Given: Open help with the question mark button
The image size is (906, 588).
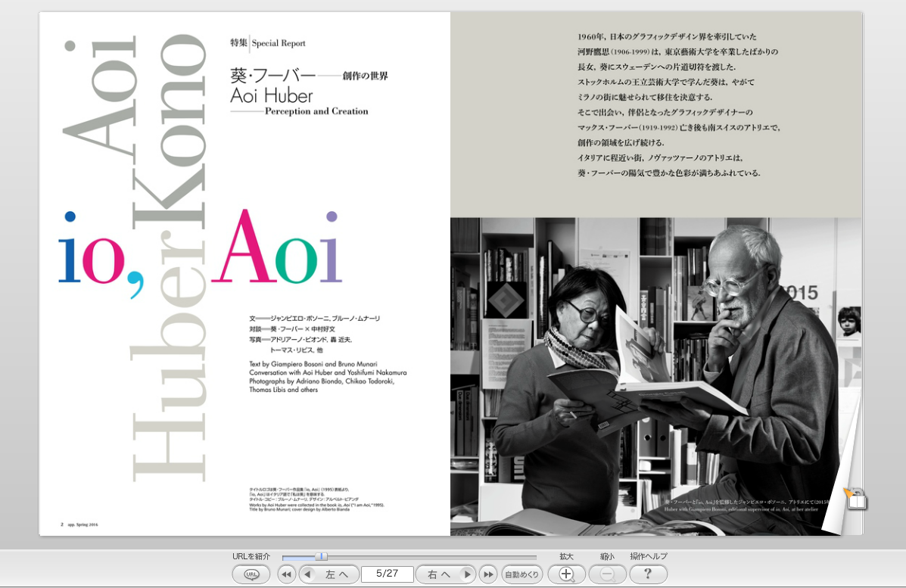Looking at the screenshot, I should pyautogui.click(x=648, y=574).
